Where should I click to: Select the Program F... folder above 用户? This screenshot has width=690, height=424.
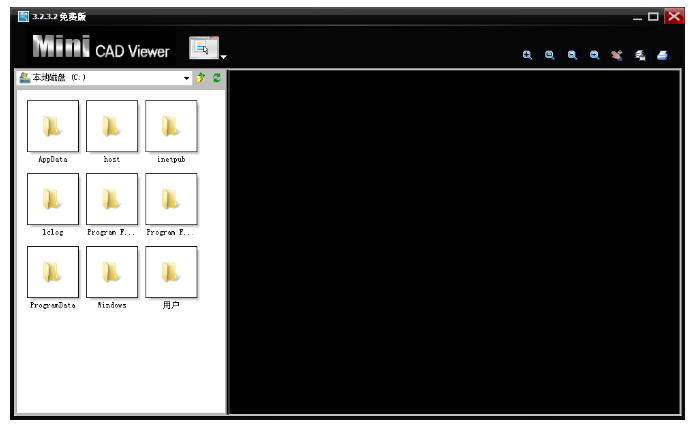click(x=171, y=199)
